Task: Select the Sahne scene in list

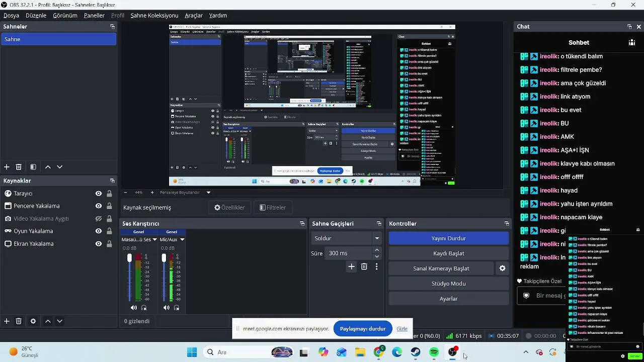Action: (58, 39)
